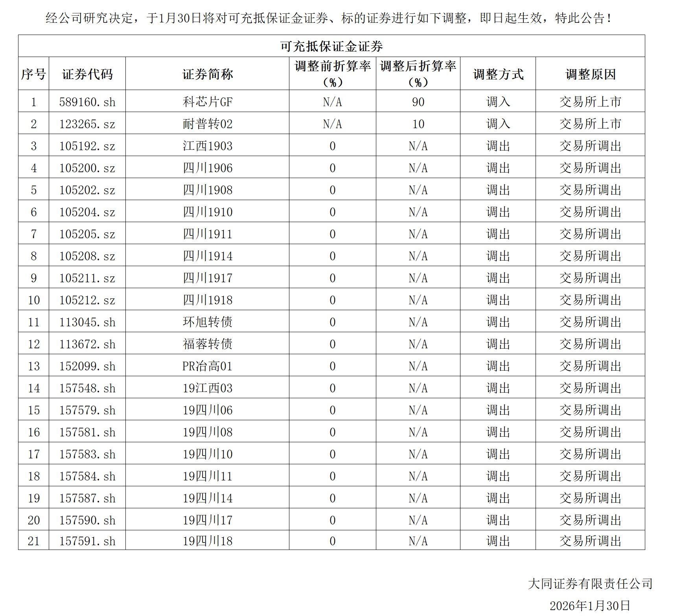Click the 科芯片GF security name

tap(207, 102)
